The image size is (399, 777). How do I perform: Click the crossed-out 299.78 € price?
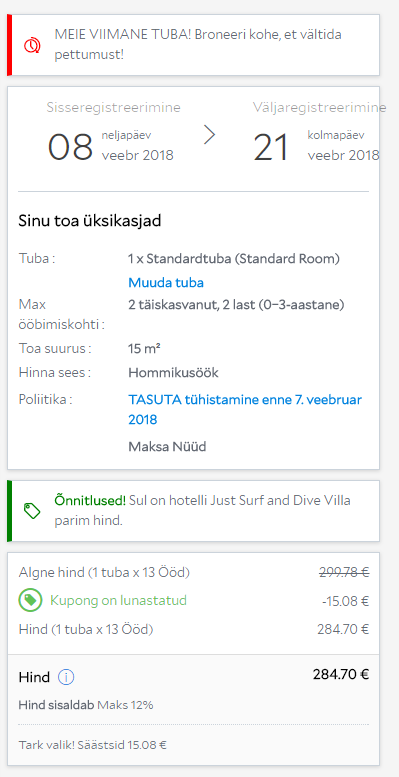[344, 572]
